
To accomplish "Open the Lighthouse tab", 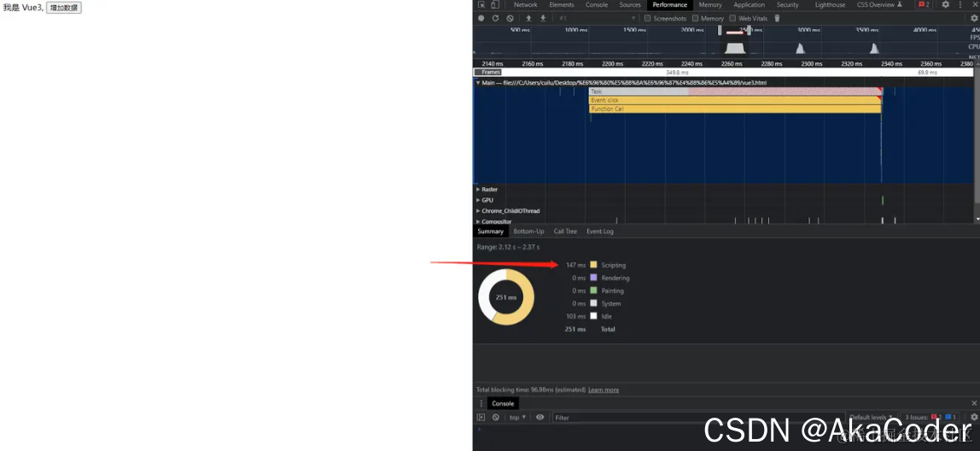I will pos(830,4).
